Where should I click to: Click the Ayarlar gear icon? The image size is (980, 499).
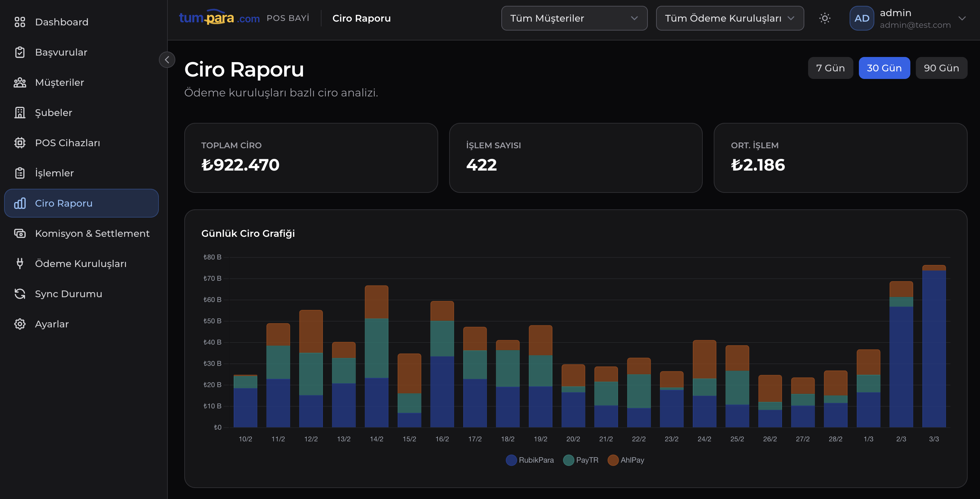point(20,324)
